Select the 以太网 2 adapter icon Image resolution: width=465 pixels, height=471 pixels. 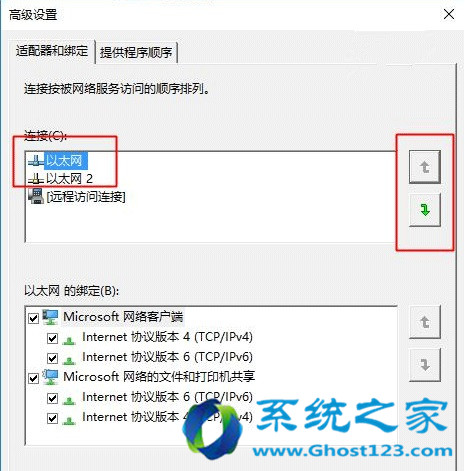click(x=36, y=179)
